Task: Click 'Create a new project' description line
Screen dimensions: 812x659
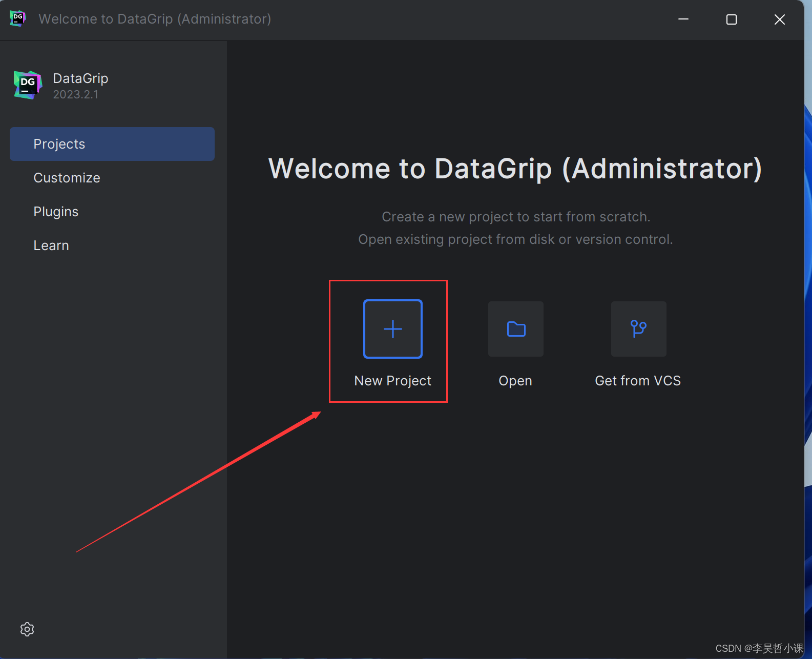Action: click(x=516, y=217)
